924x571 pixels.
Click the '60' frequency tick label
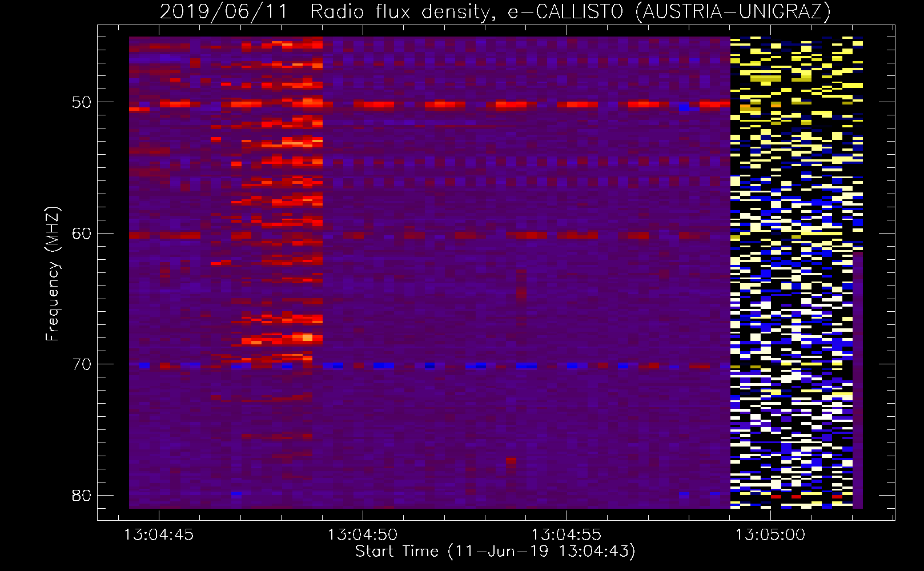[x=82, y=233]
